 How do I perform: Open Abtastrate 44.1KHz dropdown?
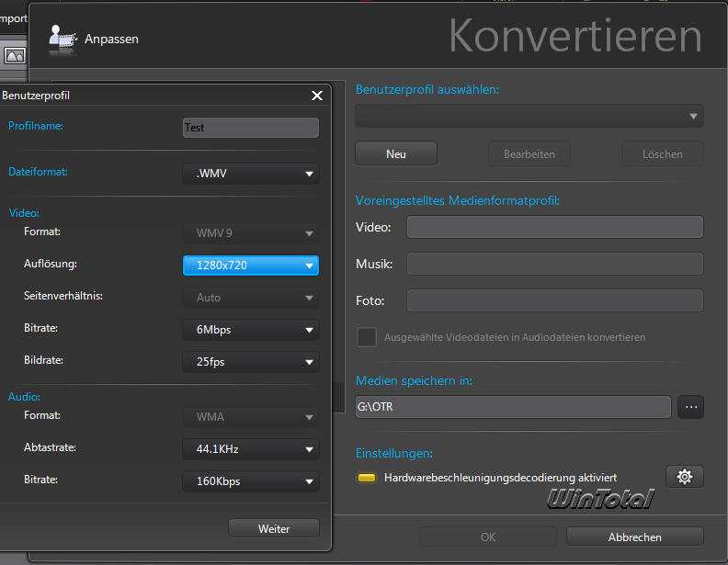251,449
